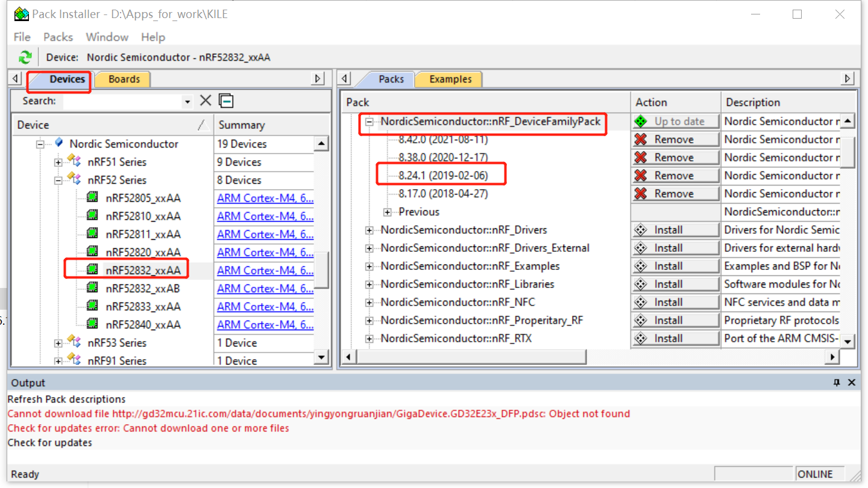
Task: Click the nRF52 Series family icon
Action: pyautogui.click(x=75, y=179)
